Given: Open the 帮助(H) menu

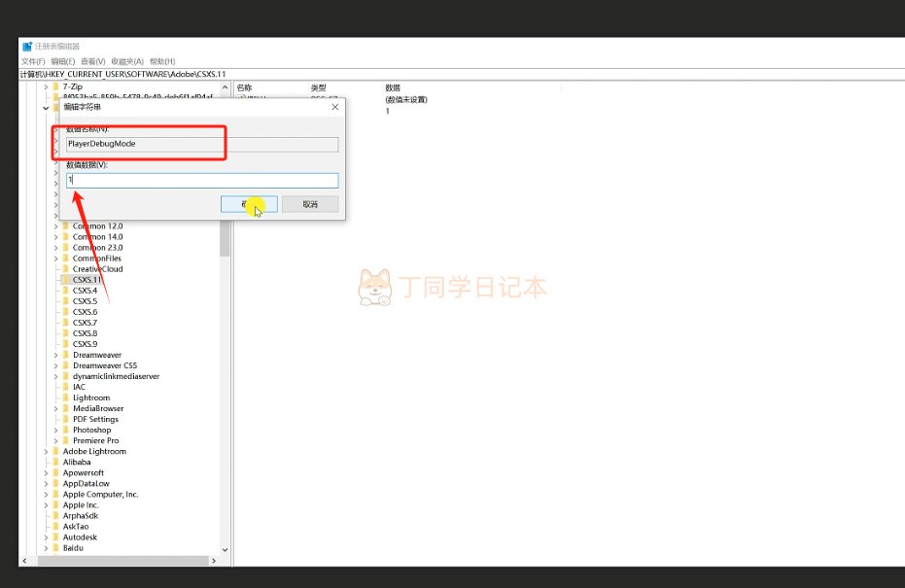Looking at the screenshot, I should tap(162, 61).
